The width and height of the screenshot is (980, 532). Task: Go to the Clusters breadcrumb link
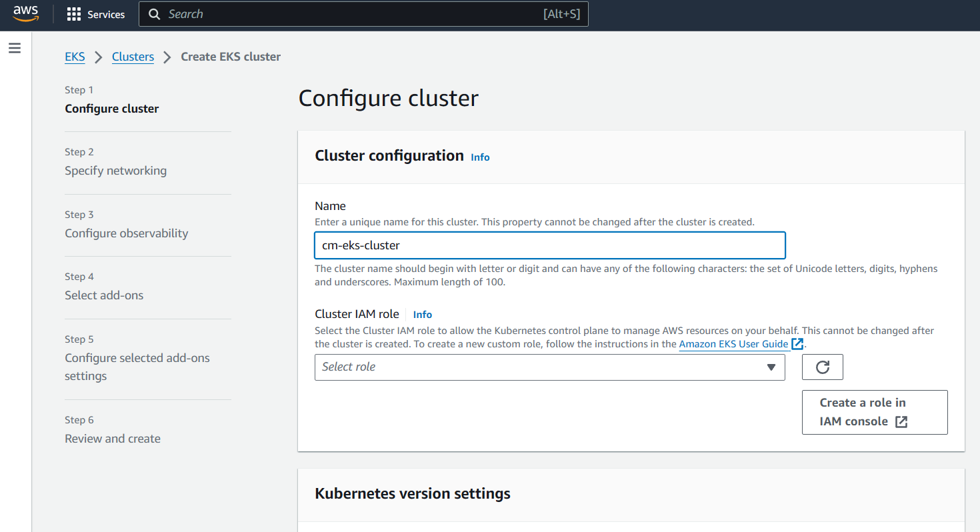[x=133, y=57]
